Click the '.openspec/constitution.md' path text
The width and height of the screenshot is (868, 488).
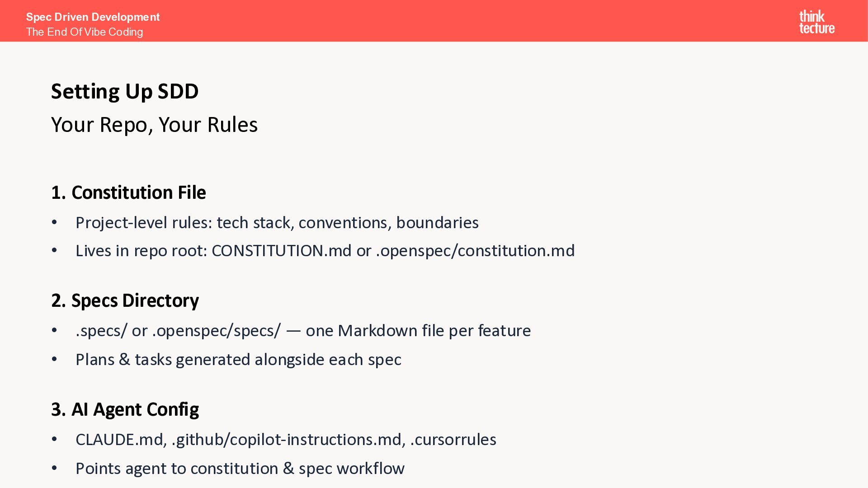point(475,251)
